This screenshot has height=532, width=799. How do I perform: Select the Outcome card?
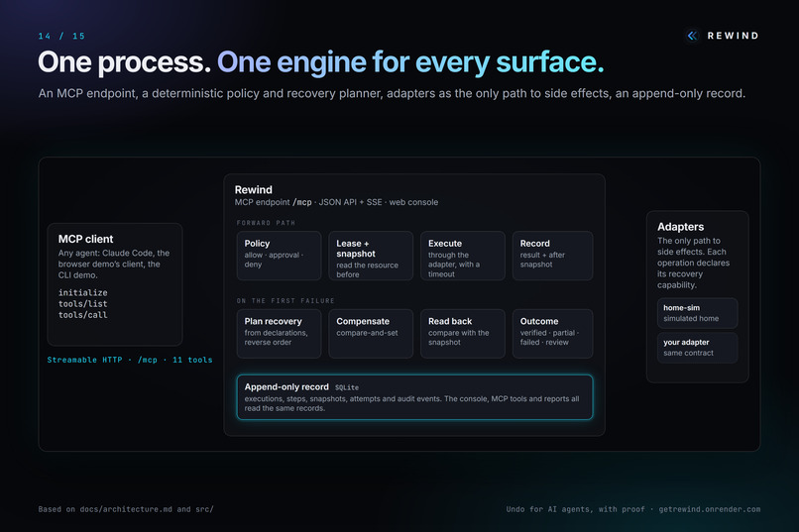point(552,334)
